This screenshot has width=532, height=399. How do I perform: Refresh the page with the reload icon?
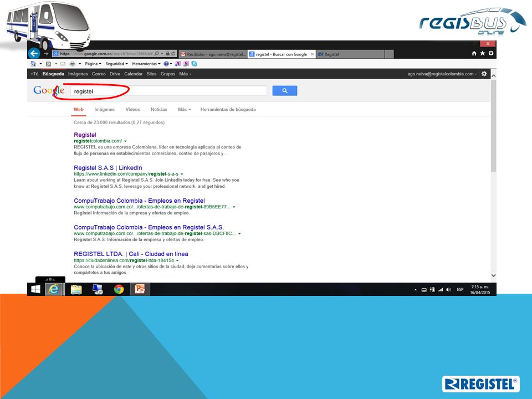tap(173, 54)
